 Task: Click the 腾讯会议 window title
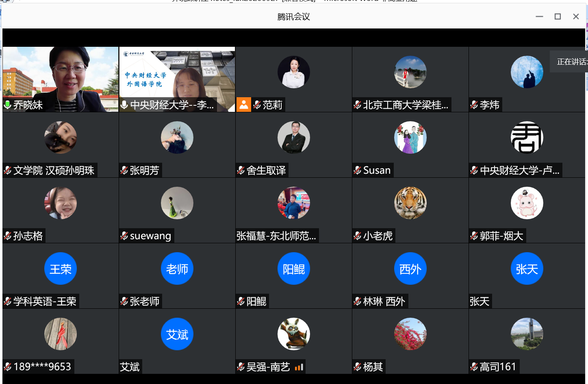point(294,17)
